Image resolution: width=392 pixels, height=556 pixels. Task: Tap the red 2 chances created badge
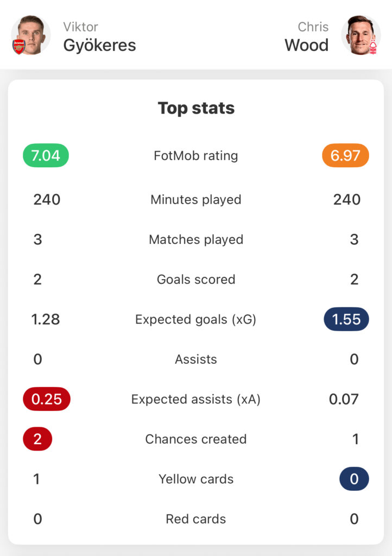click(37, 439)
